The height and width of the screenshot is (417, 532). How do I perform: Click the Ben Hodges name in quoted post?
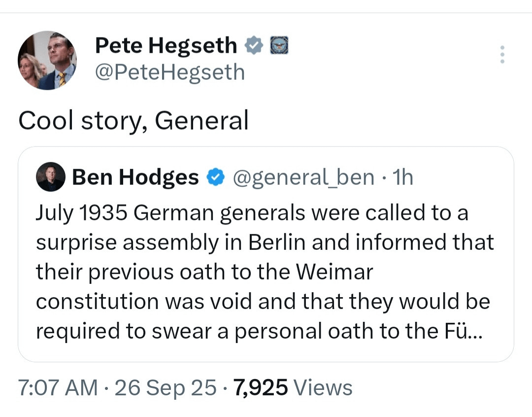point(135,177)
